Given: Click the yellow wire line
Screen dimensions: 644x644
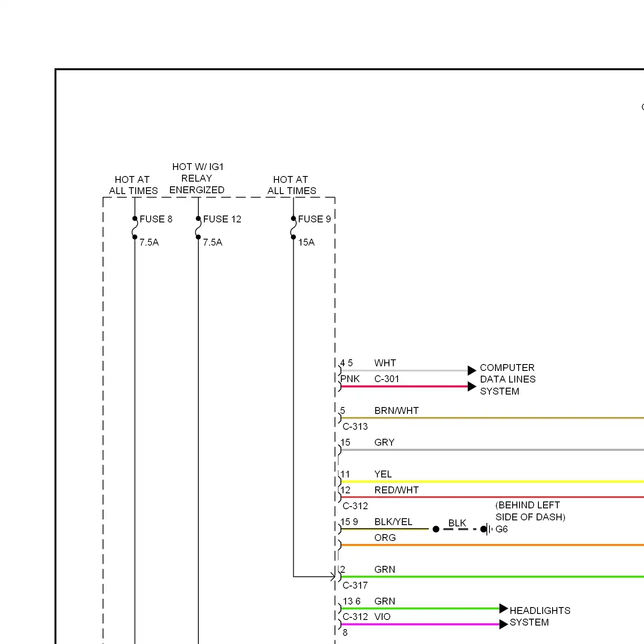Looking at the screenshot, I should click(492, 482).
